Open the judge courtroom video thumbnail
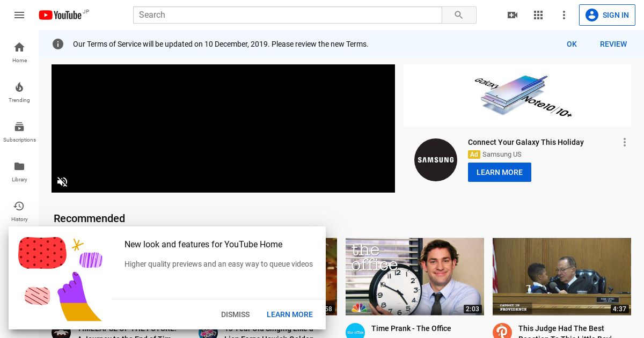The image size is (644, 338). click(562, 276)
